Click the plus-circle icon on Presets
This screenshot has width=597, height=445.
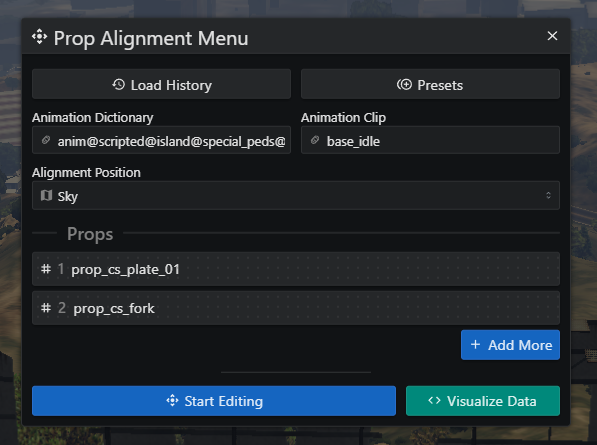coord(404,85)
